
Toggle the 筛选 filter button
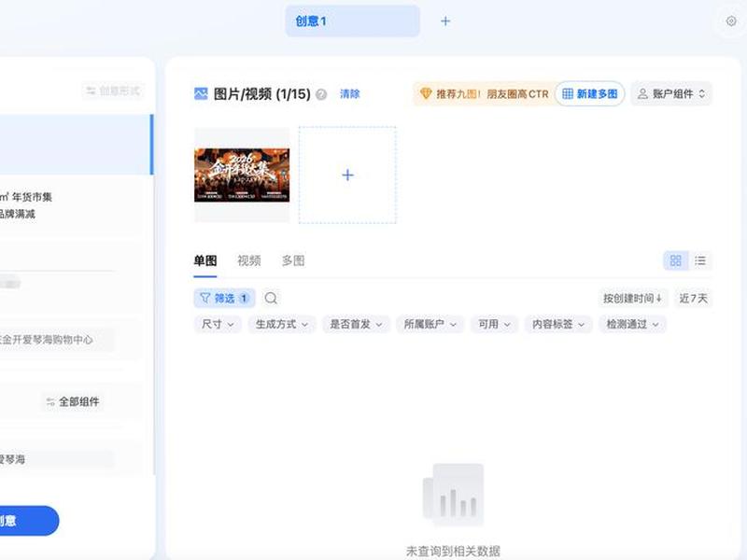pos(224,298)
